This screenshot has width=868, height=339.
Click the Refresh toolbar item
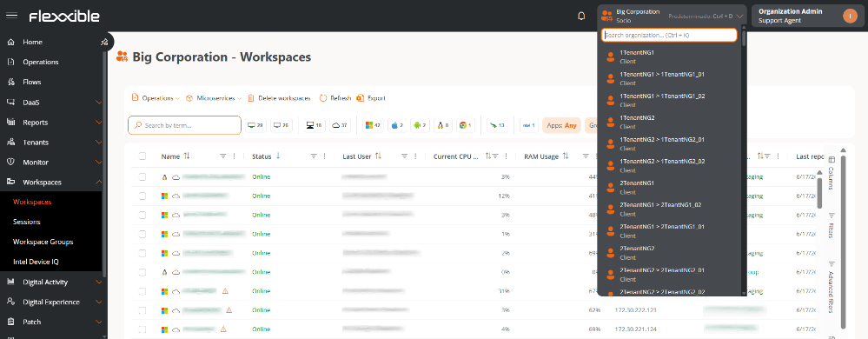[x=335, y=98]
